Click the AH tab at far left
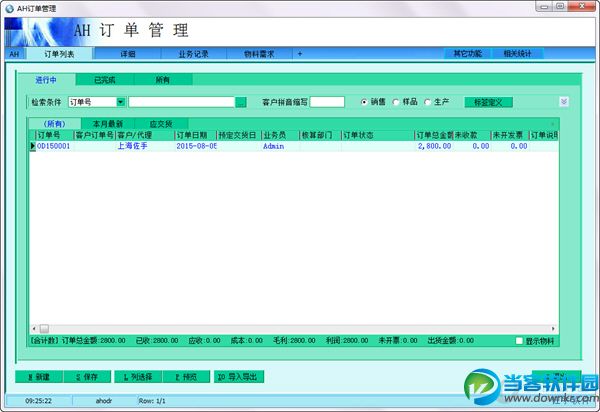Screen dimensions: 600x412 (x=14, y=54)
